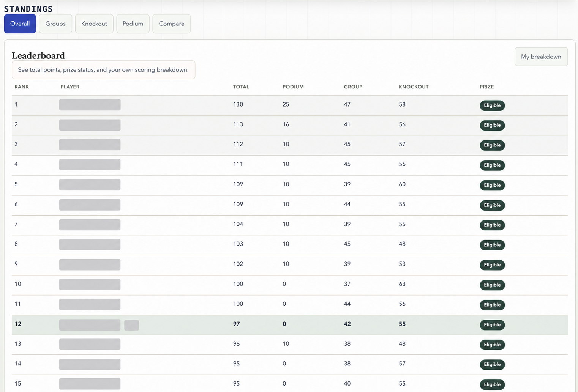The width and height of the screenshot is (578, 392).
Task: Click the TOTAL column header
Action: 241,87
